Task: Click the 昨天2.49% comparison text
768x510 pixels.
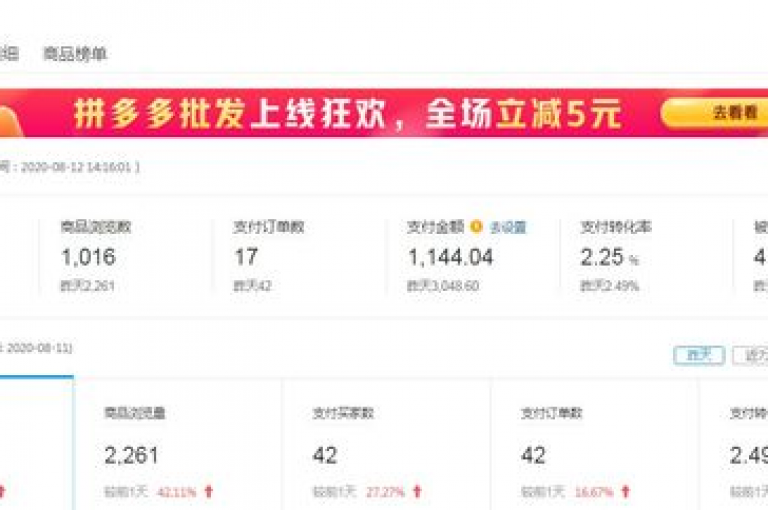Action: pos(610,286)
